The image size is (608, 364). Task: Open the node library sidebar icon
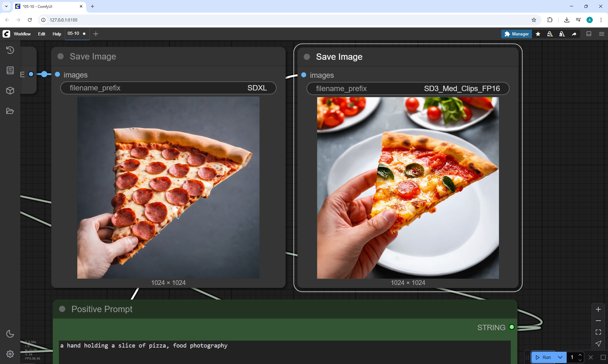tap(10, 70)
